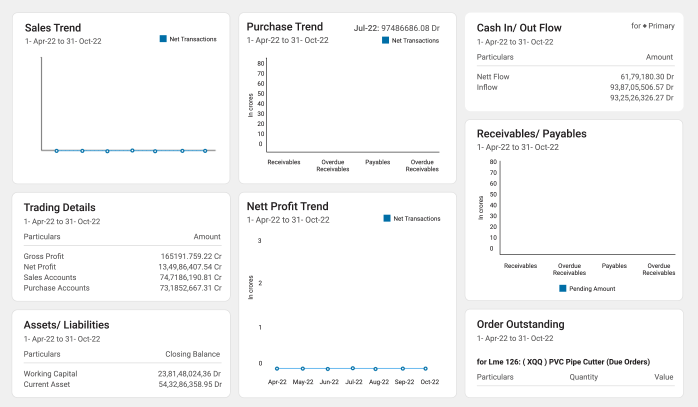
Task: Click the last data point in Sales Trend
Action: (x=205, y=151)
